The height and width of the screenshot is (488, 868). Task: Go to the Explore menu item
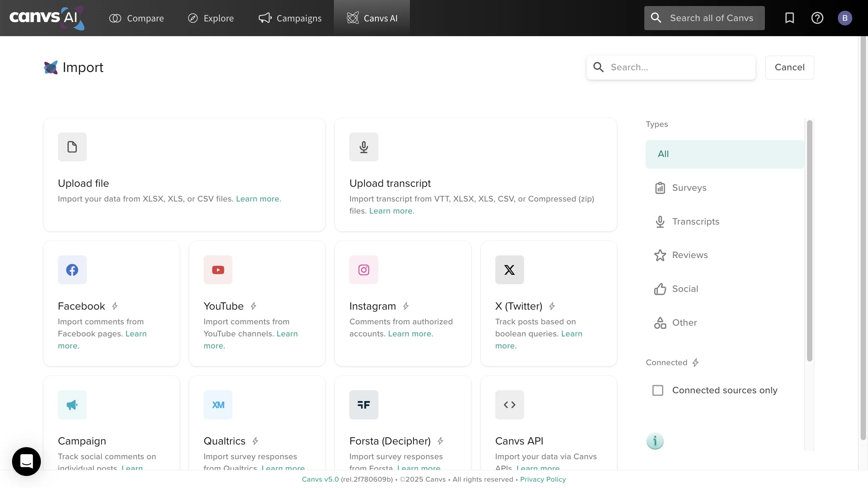pos(211,18)
